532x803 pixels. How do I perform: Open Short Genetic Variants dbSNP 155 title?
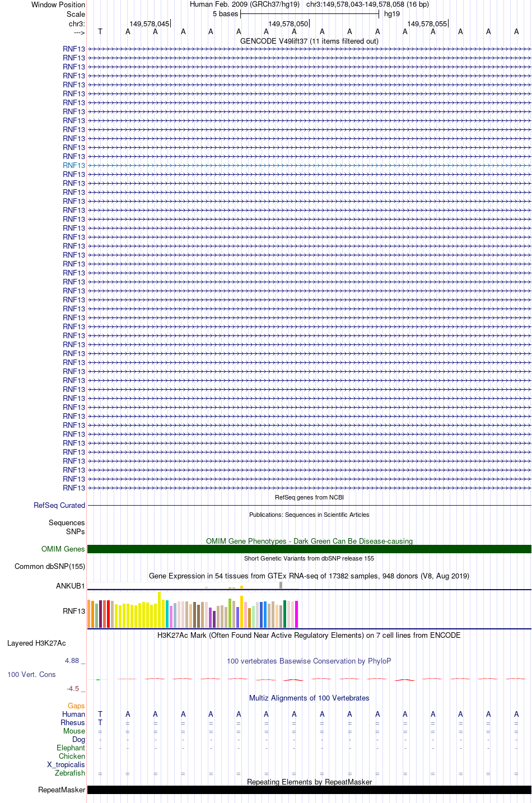pos(309,558)
